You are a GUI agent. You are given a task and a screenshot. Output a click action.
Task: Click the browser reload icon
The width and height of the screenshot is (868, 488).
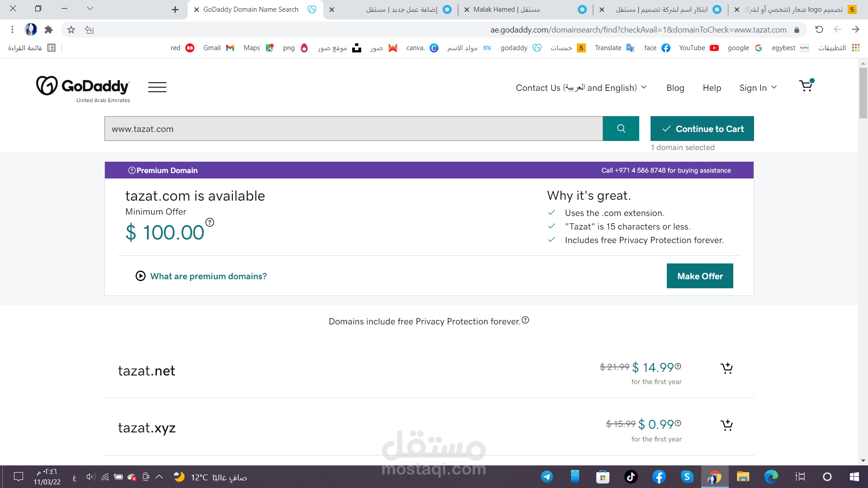pyautogui.click(x=819, y=30)
